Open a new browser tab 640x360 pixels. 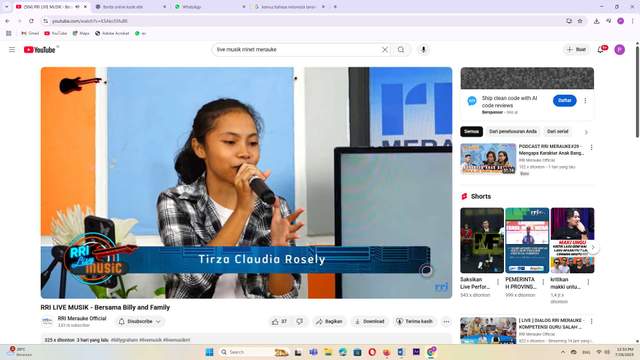coord(335,7)
